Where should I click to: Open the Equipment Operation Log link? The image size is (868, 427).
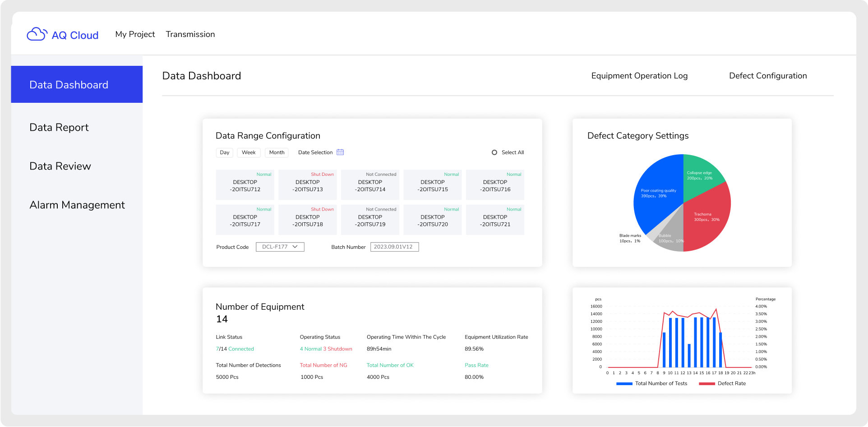(639, 76)
